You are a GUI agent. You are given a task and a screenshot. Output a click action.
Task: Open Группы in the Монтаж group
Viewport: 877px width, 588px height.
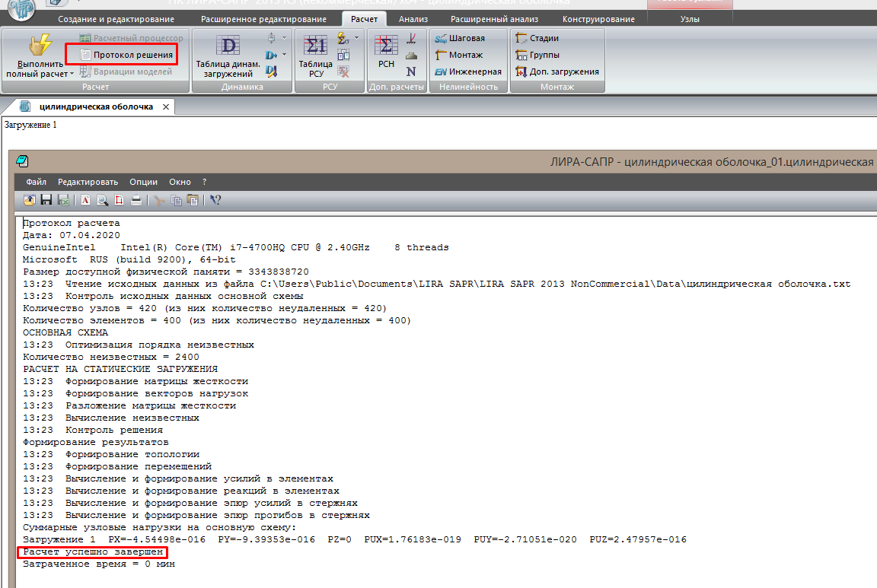pos(537,55)
